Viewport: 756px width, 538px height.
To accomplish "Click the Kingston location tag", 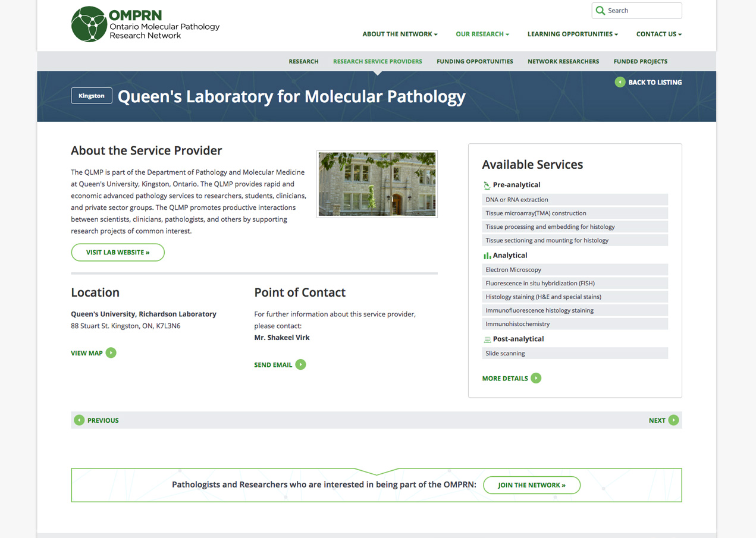I will [92, 96].
